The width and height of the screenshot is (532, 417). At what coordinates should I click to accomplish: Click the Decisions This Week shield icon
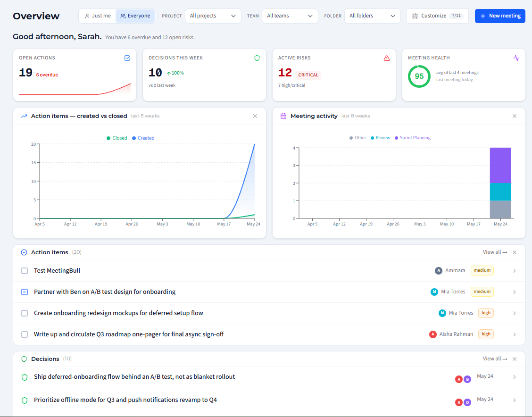pyautogui.click(x=257, y=58)
